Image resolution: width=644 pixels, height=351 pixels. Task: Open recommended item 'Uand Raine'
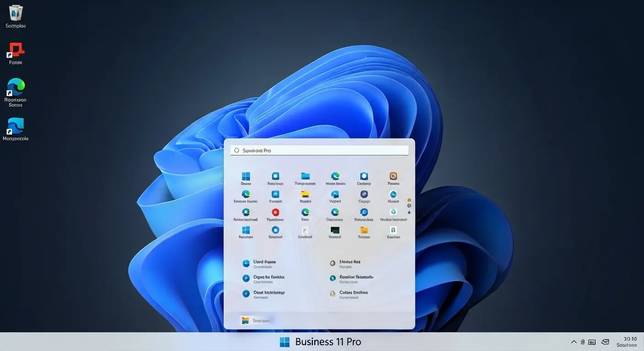259,264
